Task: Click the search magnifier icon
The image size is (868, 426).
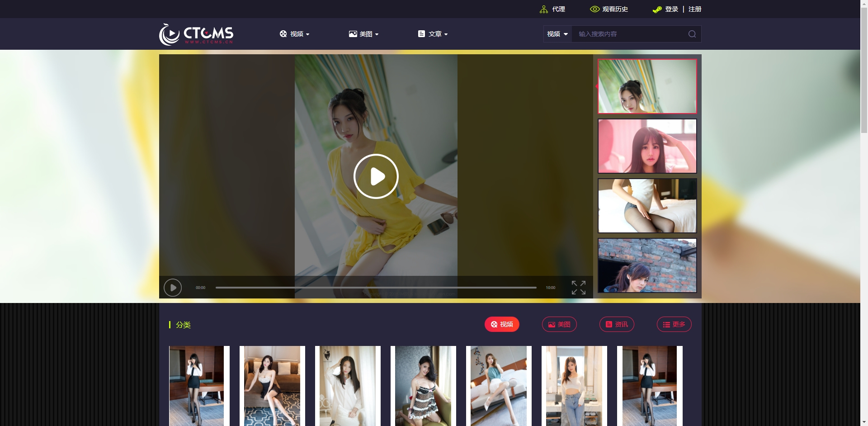Action: pos(692,34)
